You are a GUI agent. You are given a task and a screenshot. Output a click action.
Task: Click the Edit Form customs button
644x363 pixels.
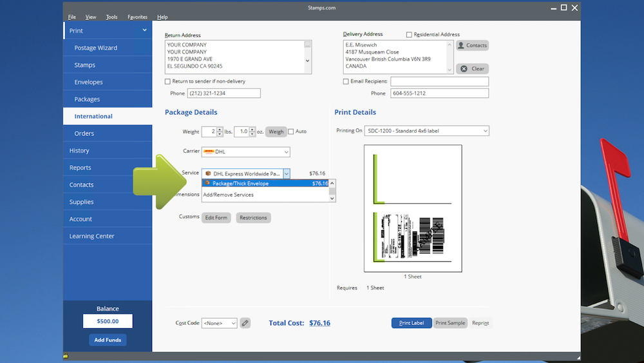pyautogui.click(x=216, y=218)
